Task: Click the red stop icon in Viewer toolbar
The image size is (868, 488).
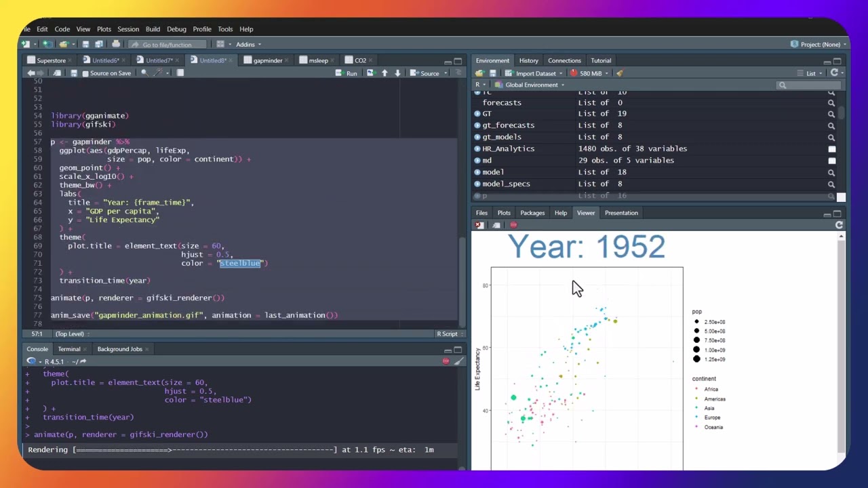Action: 513,225
